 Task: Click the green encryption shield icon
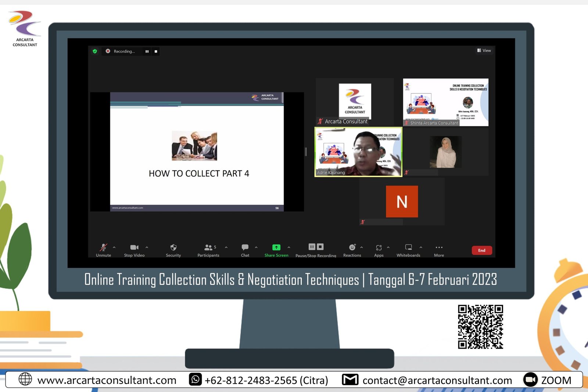95,51
